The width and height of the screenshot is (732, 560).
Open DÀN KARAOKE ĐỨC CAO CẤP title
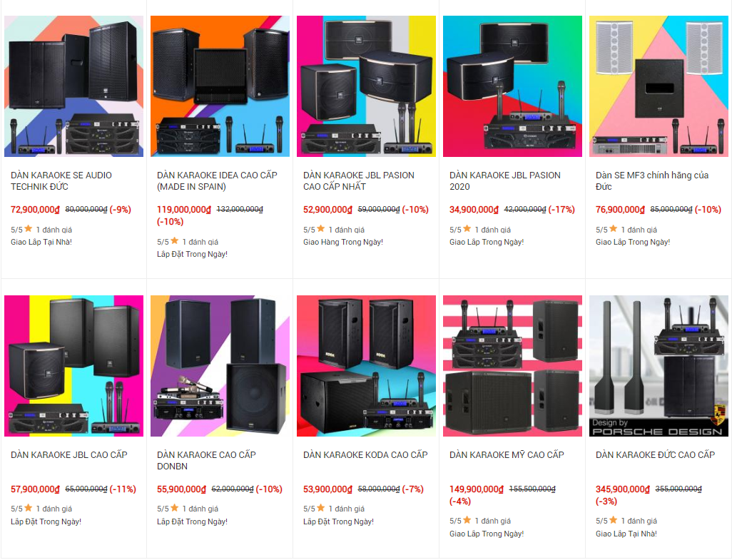(x=655, y=455)
